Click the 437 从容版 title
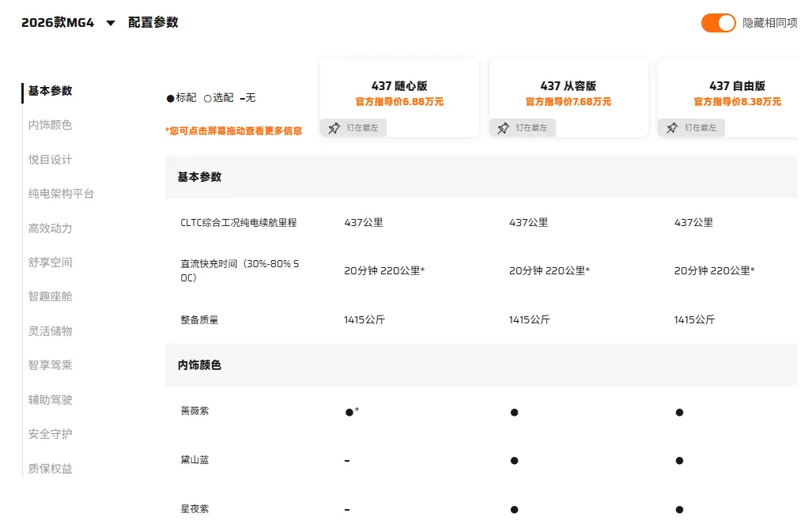 coord(568,86)
